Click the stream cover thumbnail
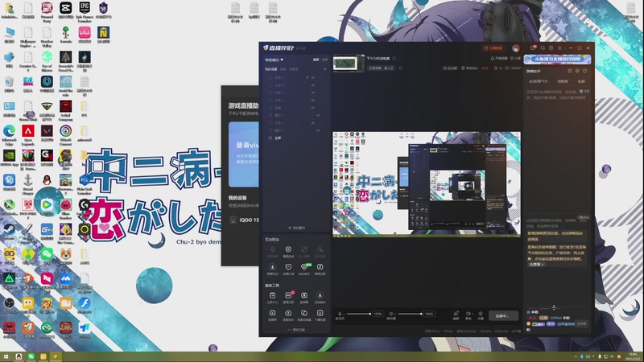 click(349, 64)
